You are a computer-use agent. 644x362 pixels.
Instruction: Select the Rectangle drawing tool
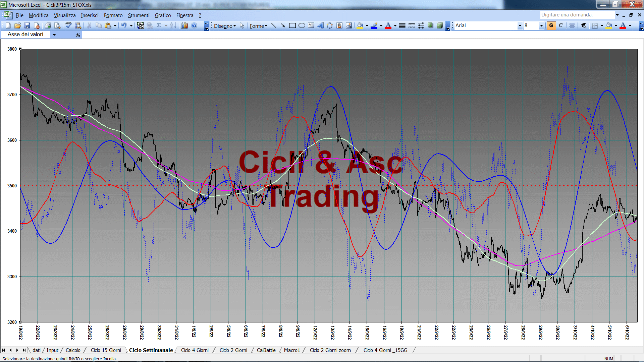click(292, 25)
